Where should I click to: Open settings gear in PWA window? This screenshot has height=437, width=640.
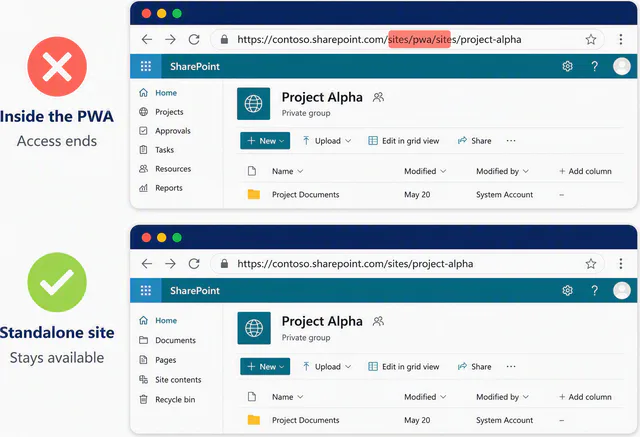(567, 66)
